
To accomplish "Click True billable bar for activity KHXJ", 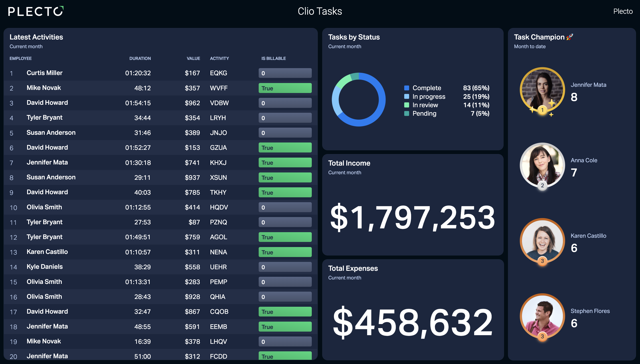I will point(285,162).
